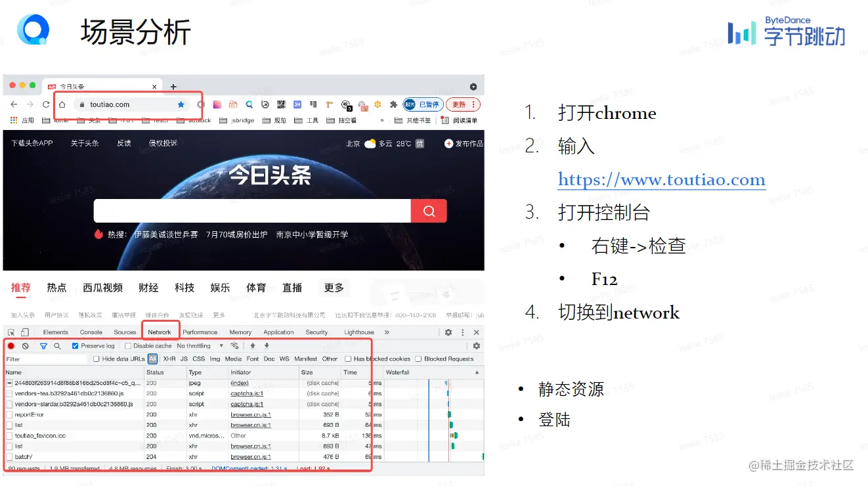
Task: Close the 今日头条 browser tab
Action: 154,87
